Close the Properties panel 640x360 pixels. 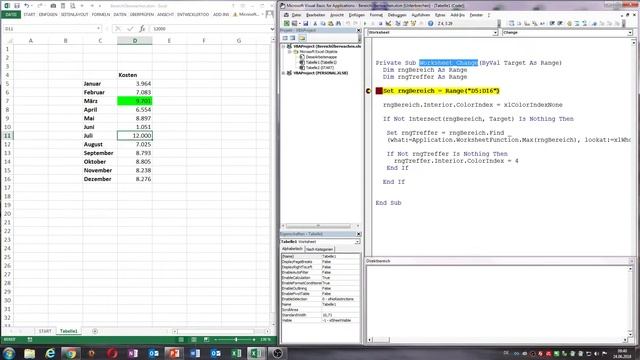coord(359,234)
